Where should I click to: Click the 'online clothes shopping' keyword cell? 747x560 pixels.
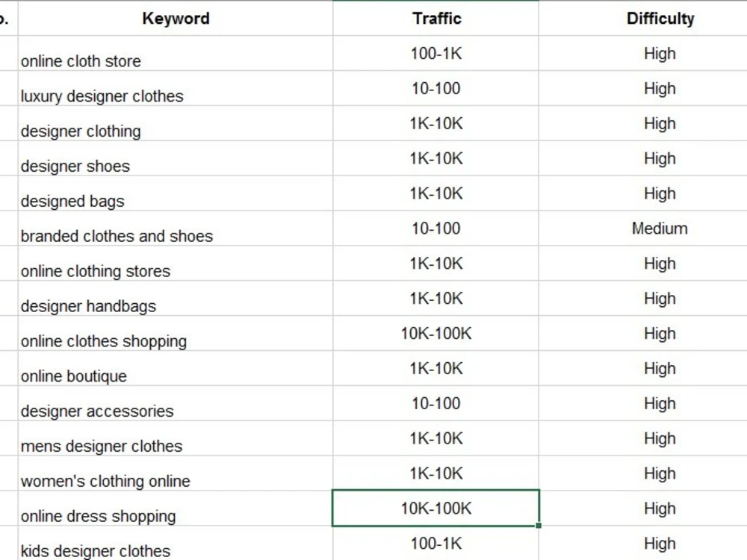[176, 333]
